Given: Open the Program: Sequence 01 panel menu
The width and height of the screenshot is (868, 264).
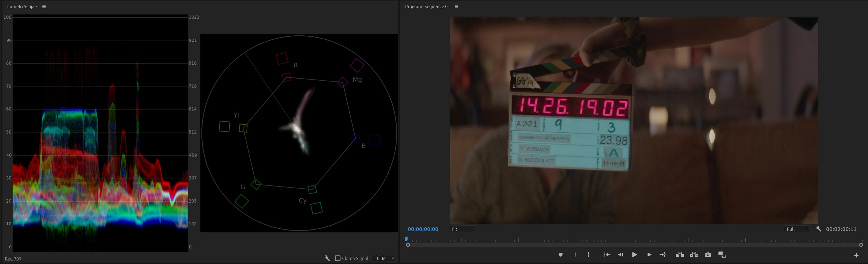Looking at the screenshot, I should point(456,6).
